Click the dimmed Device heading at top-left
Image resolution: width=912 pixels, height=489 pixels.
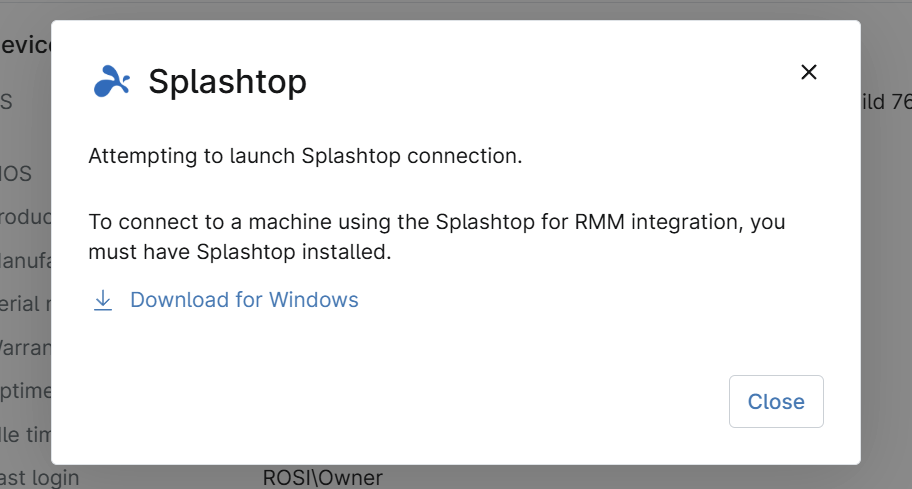coord(25,45)
